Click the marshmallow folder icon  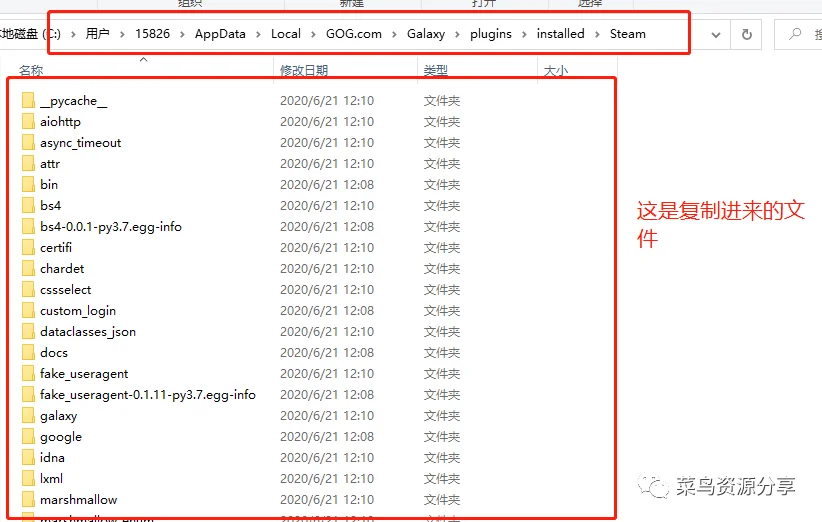[x=28, y=499]
